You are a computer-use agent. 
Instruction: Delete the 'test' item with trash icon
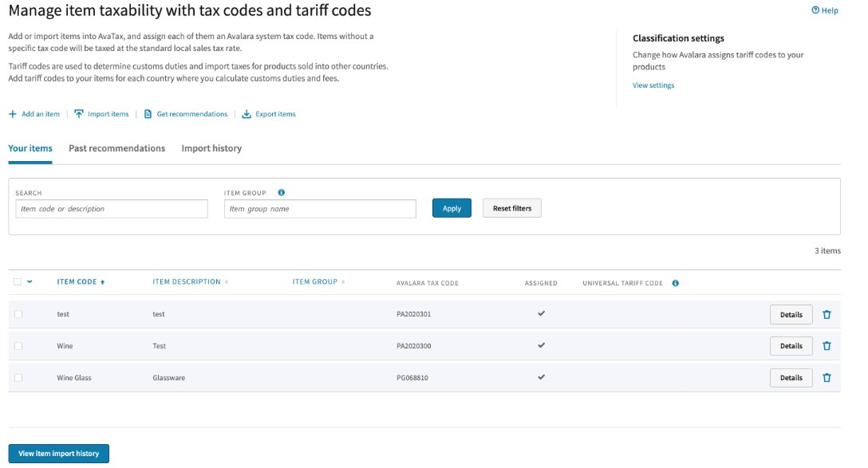(x=827, y=314)
